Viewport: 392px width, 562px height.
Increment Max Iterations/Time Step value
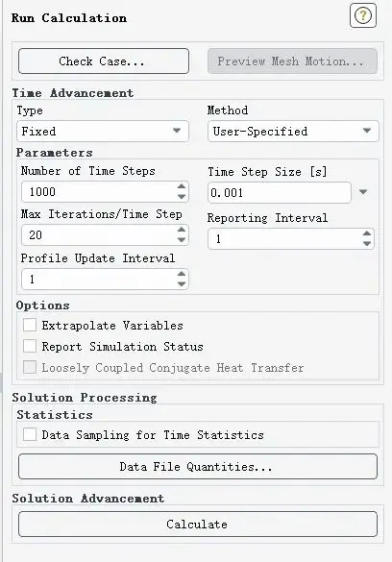click(182, 230)
